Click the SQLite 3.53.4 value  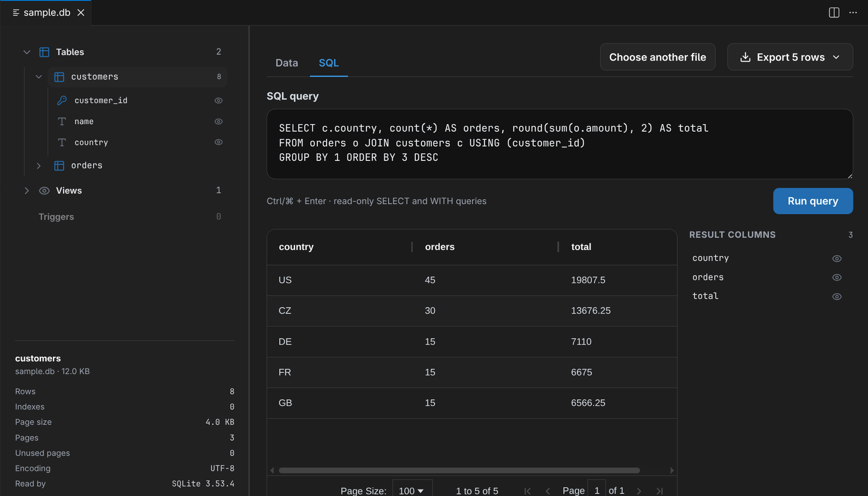pyautogui.click(x=203, y=484)
